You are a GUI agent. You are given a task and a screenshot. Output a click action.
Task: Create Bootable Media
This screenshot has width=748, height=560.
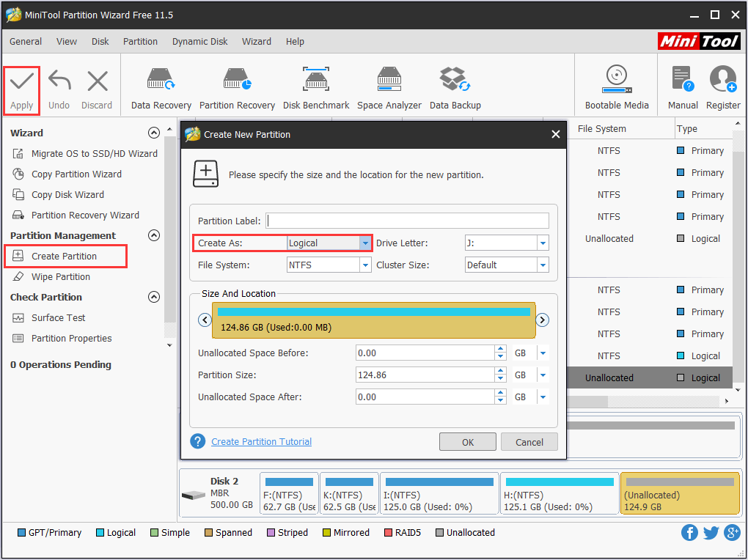point(617,89)
